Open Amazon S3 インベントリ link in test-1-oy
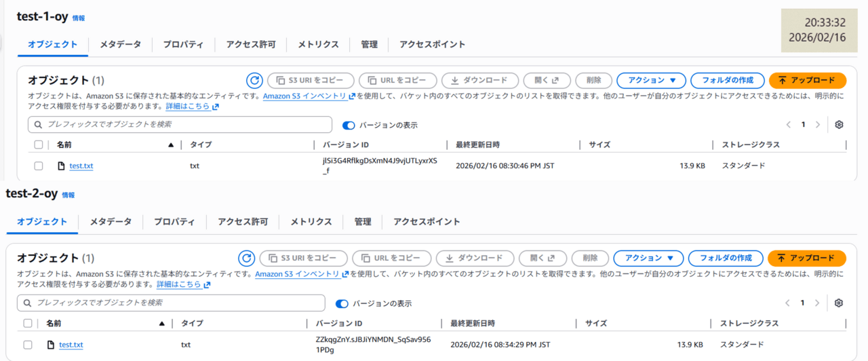 [305, 96]
